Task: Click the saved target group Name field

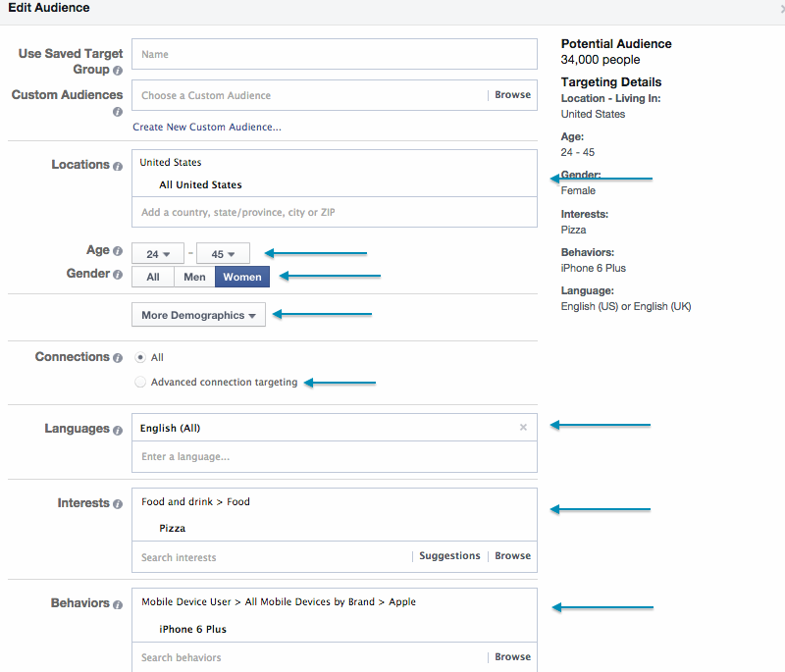Action: (x=334, y=54)
